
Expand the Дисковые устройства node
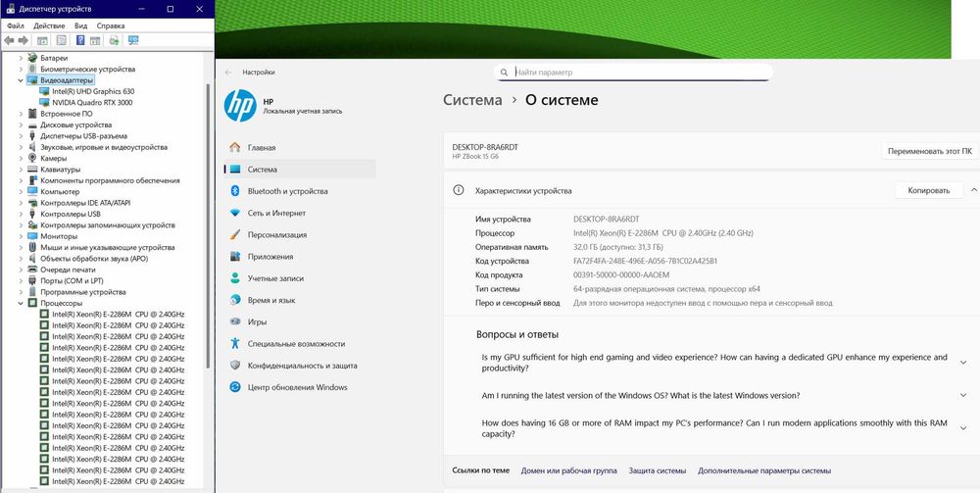pyautogui.click(x=21, y=125)
